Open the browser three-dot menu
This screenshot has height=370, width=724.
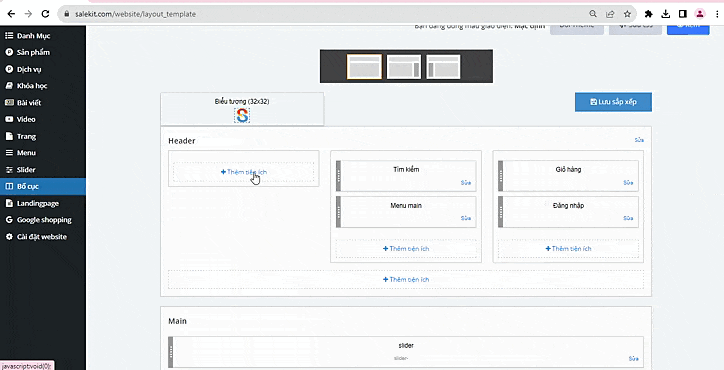(717, 14)
